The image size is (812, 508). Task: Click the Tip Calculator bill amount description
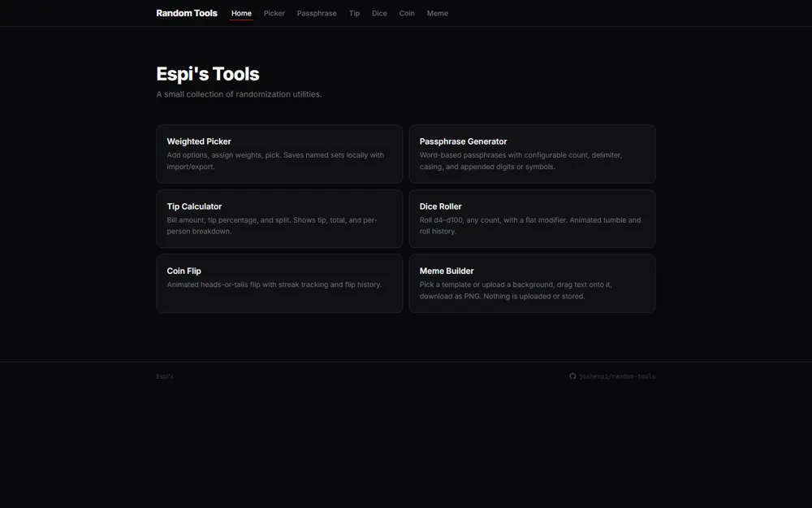(272, 225)
